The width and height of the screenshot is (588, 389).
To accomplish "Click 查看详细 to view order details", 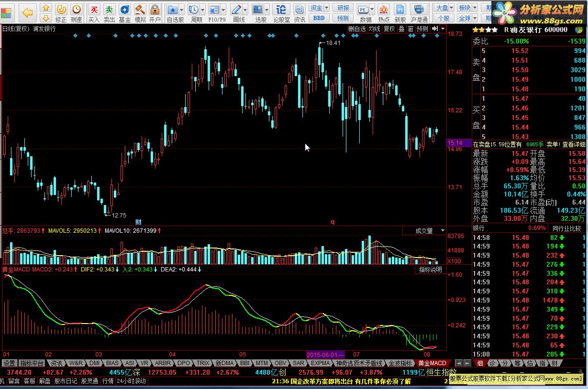I will [574, 144].
